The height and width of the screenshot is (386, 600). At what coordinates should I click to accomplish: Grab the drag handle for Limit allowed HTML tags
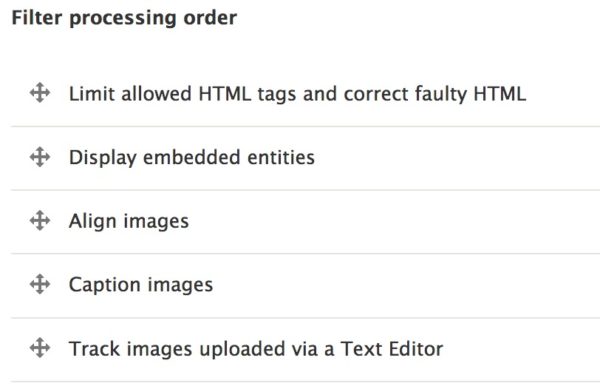tap(40, 93)
